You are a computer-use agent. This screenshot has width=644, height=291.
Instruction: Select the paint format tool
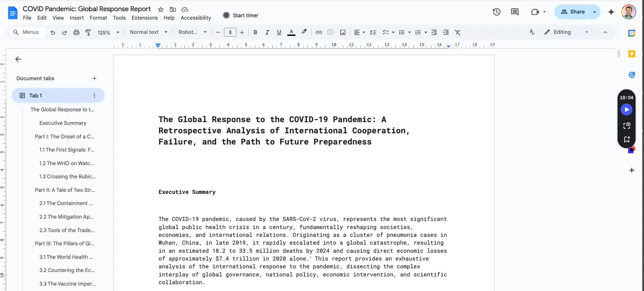88,32
